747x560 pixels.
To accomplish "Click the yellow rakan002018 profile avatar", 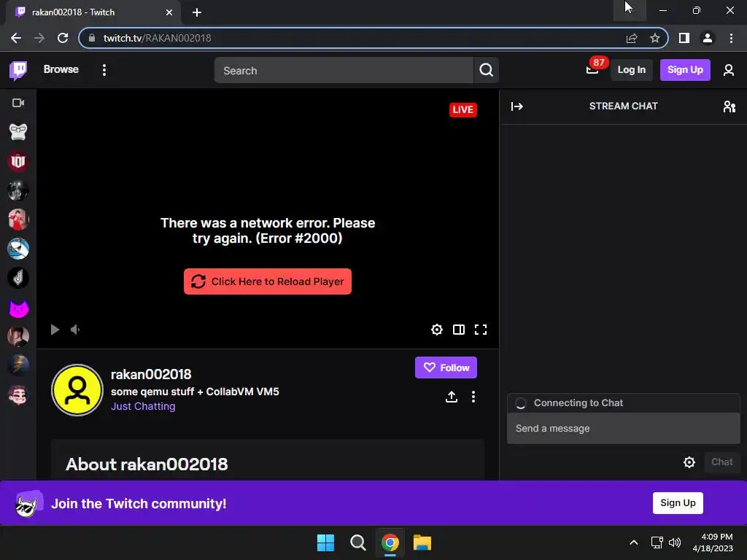I will tap(77, 390).
